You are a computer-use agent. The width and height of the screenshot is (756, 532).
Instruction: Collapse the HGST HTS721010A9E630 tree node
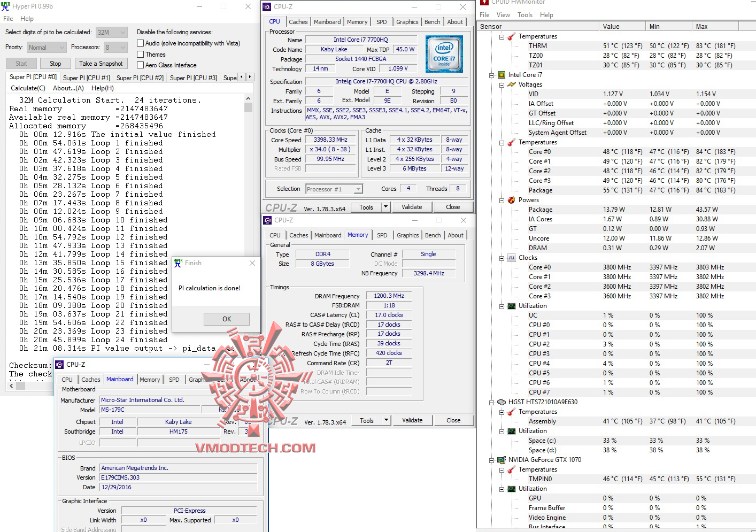(492, 403)
